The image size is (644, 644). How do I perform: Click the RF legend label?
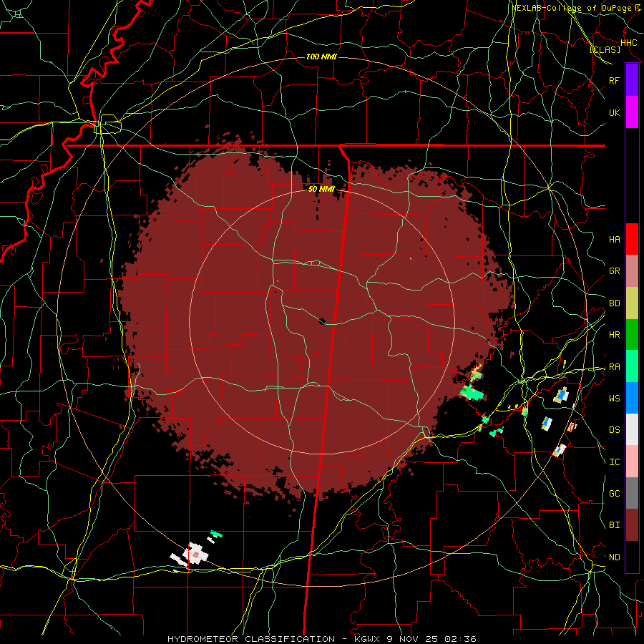(x=615, y=81)
